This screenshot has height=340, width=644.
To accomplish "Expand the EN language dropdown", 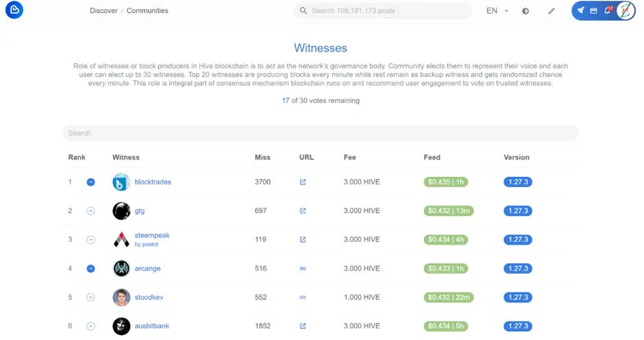I will click(497, 11).
